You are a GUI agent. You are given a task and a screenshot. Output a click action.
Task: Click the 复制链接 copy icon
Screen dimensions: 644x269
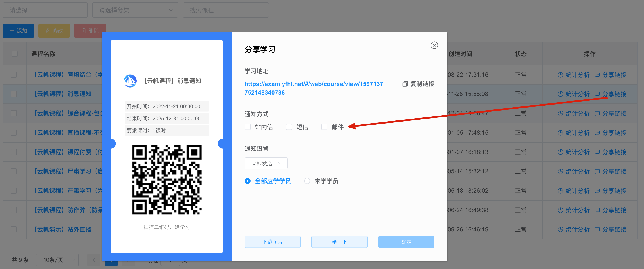point(405,84)
